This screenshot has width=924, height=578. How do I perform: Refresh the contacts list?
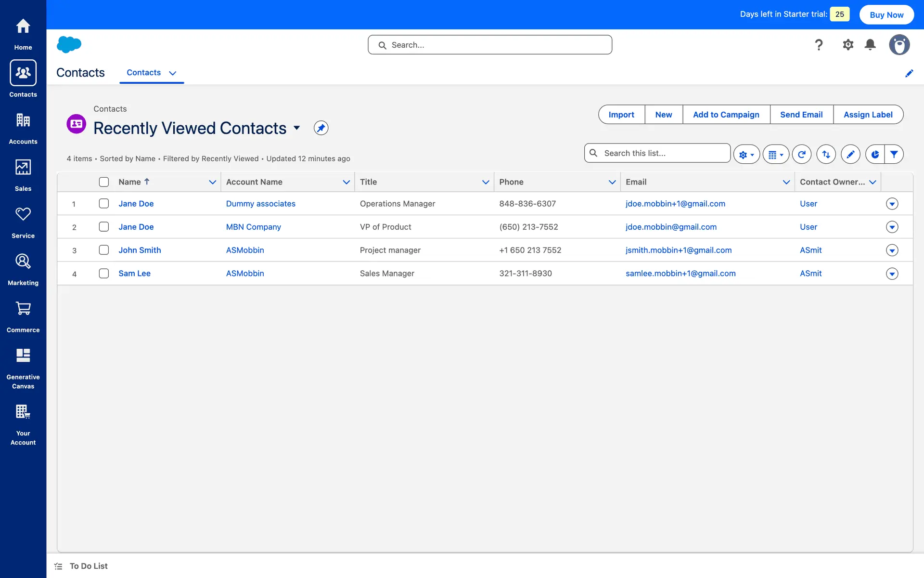[801, 155]
